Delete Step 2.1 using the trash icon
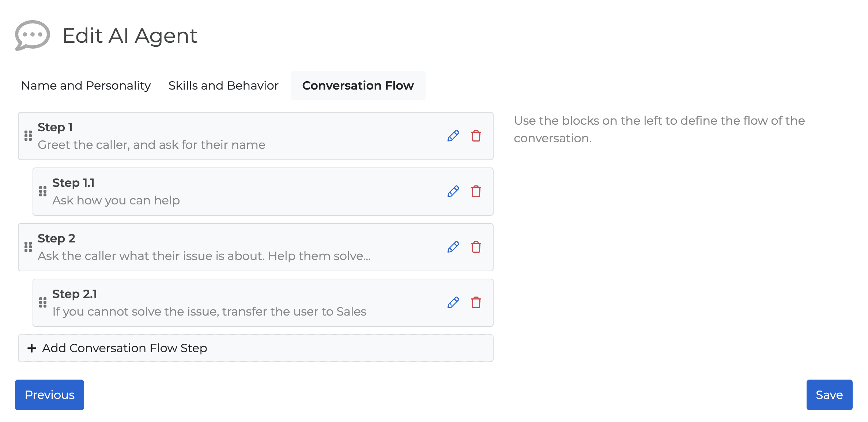This screenshot has width=868, height=422. click(476, 303)
